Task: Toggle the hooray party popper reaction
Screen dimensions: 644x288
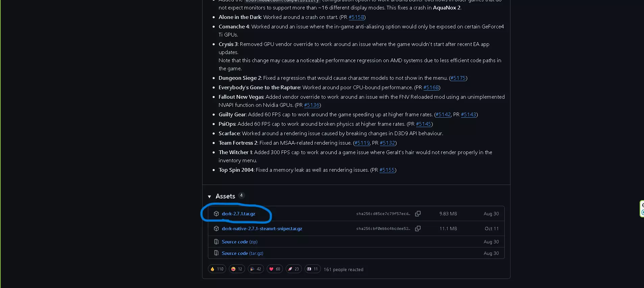Action: [256, 269]
